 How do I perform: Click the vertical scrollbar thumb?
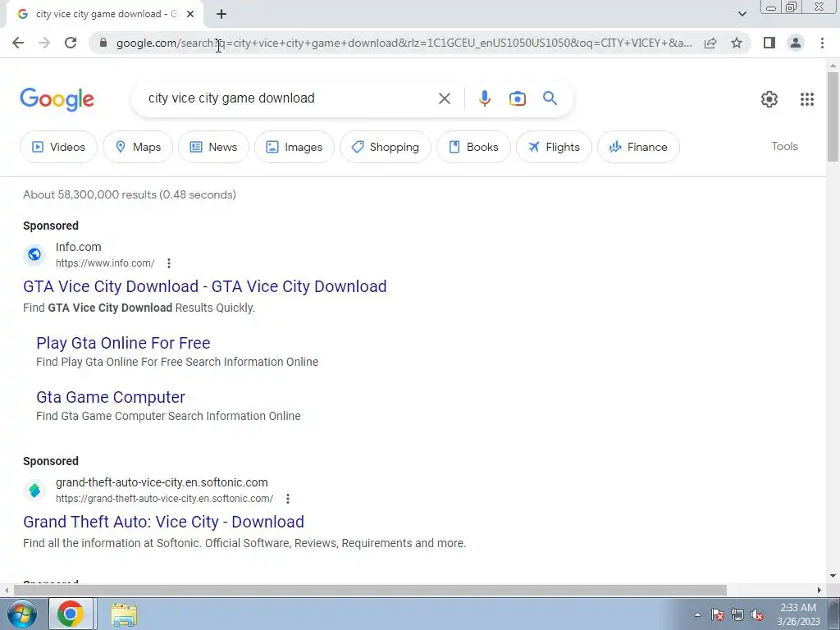click(833, 116)
